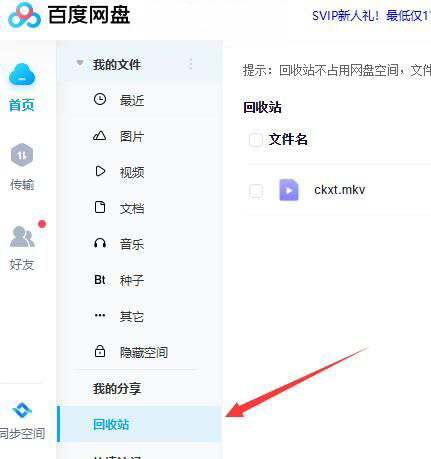Click the 回收站 heading above file list

click(262, 108)
